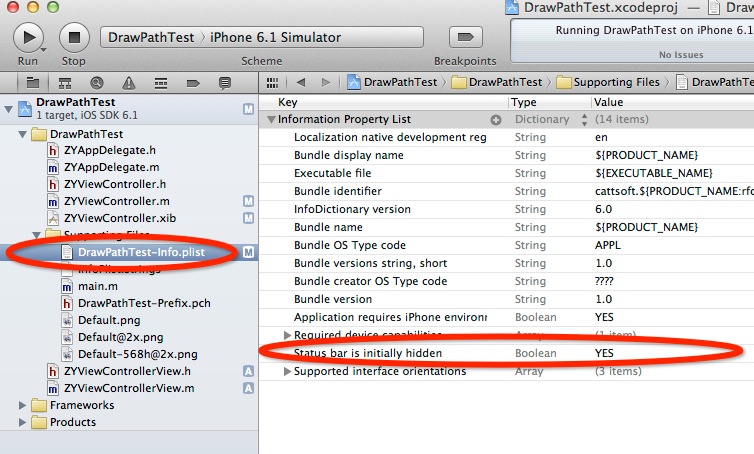754x454 pixels.
Task: Collapse Information Property List row
Action: pyautogui.click(x=271, y=119)
